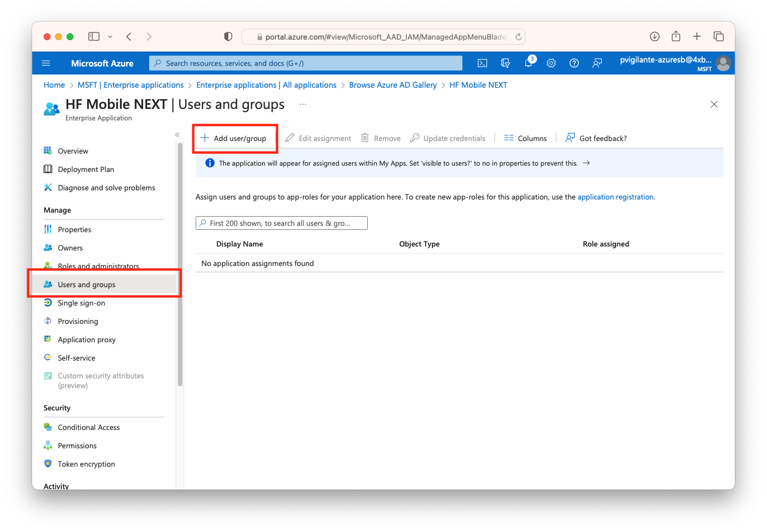Open the notifications bell
Image resolution: width=767 pixels, height=532 pixels.
(528, 63)
